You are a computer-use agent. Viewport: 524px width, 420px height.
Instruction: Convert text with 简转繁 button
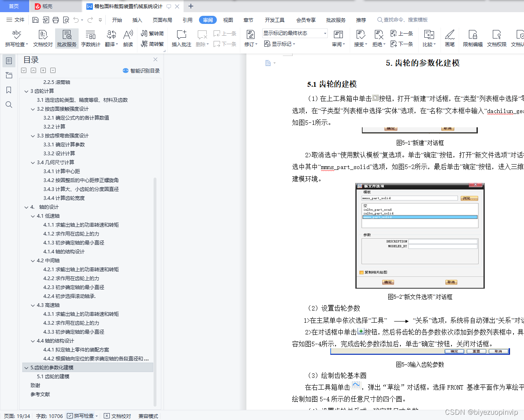tap(152, 44)
